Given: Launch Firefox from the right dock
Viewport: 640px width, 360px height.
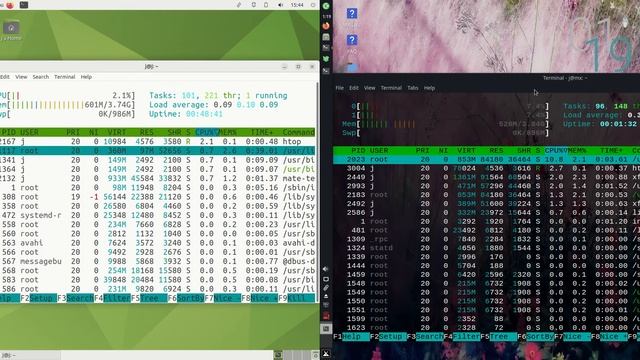Looking at the screenshot, I should [326, 26].
